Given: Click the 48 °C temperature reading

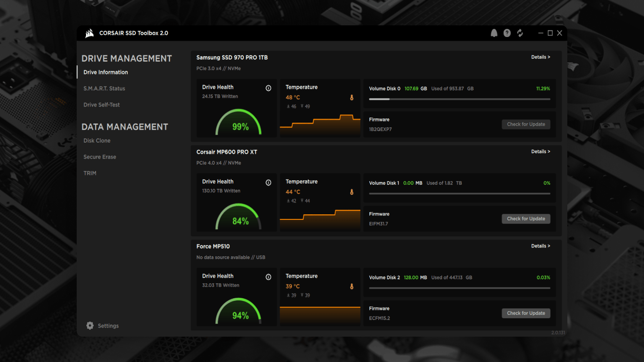Looking at the screenshot, I should coord(293,97).
